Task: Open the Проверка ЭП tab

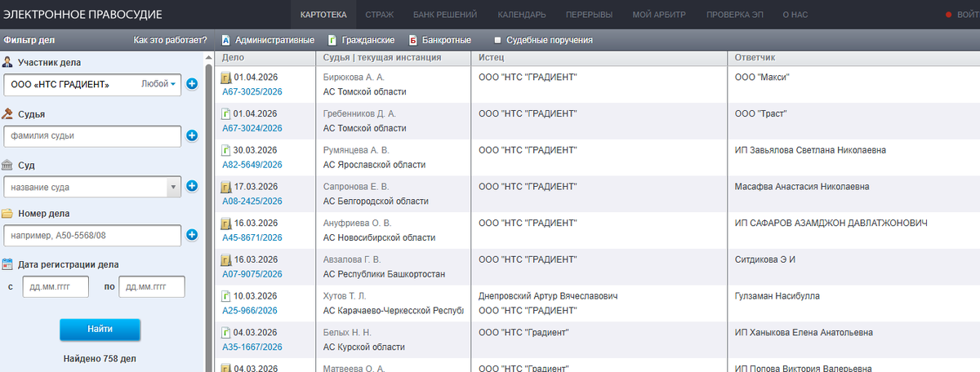Action: click(x=736, y=15)
